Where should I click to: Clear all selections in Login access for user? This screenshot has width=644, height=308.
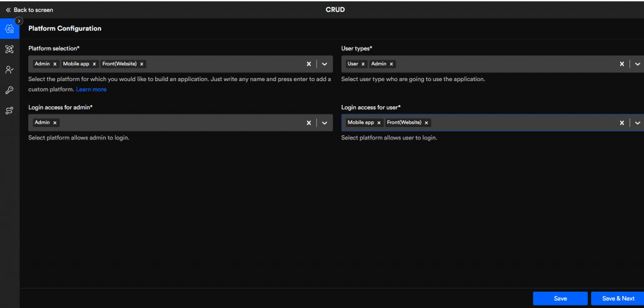point(622,123)
